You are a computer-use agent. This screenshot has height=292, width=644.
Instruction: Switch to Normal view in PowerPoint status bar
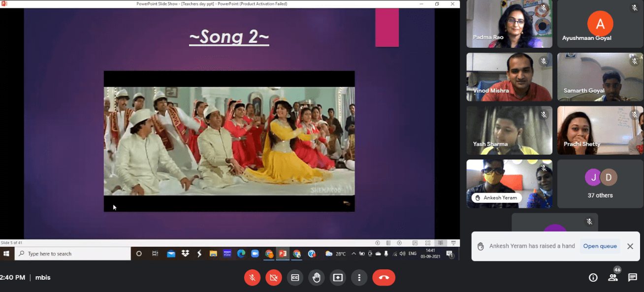tap(415, 243)
